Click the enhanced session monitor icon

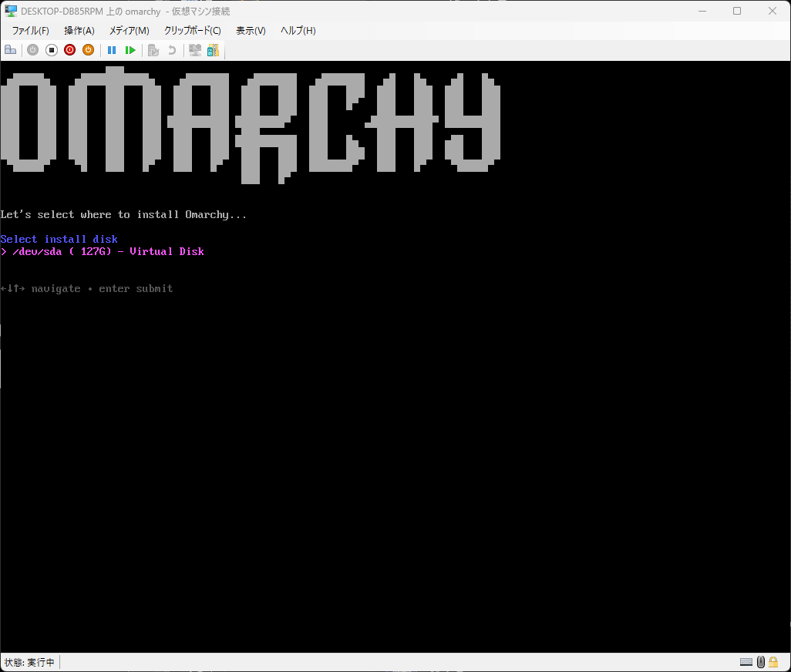pyautogui.click(x=195, y=50)
